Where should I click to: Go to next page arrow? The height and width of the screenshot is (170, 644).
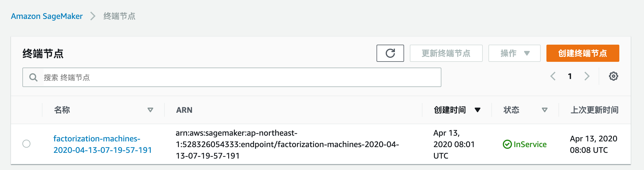(x=587, y=76)
